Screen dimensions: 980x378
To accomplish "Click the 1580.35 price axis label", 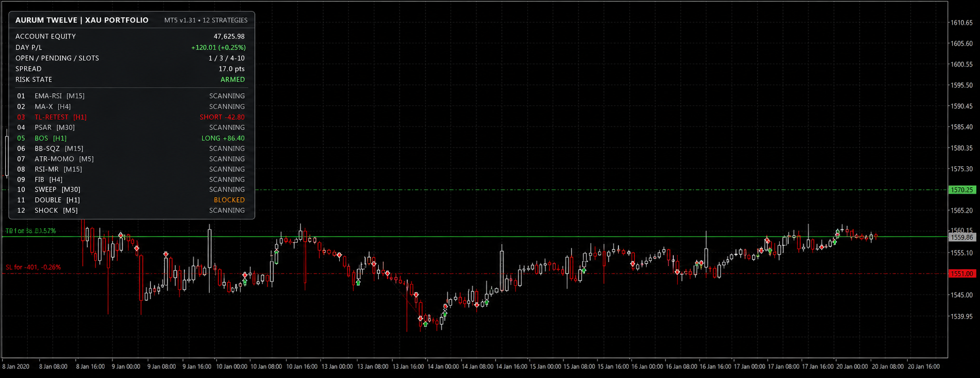I will pyautogui.click(x=962, y=148).
